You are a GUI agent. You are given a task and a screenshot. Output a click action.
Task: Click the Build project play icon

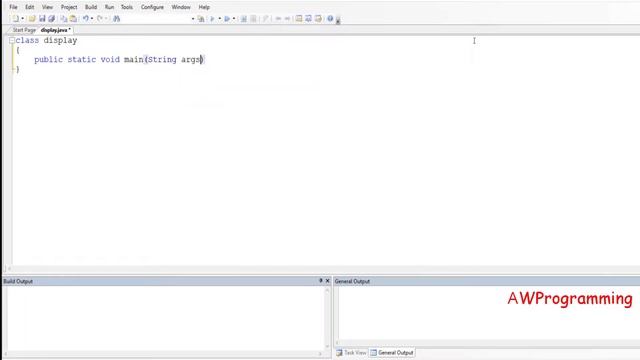tap(212, 19)
